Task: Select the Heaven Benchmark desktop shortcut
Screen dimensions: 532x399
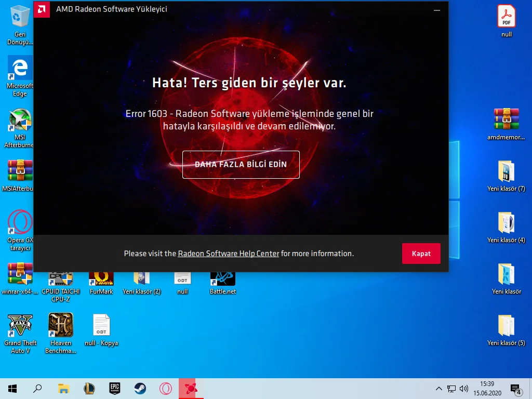Action: coord(60,333)
